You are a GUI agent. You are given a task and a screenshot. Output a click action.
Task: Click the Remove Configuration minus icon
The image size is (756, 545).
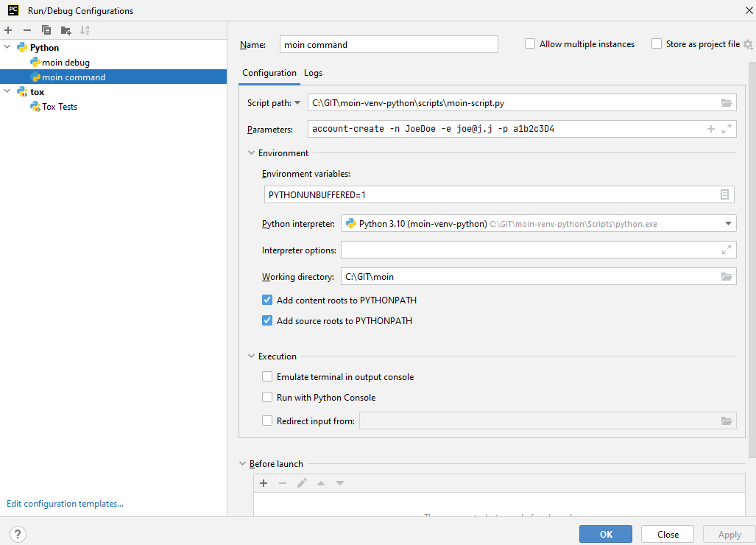point(27,30)
